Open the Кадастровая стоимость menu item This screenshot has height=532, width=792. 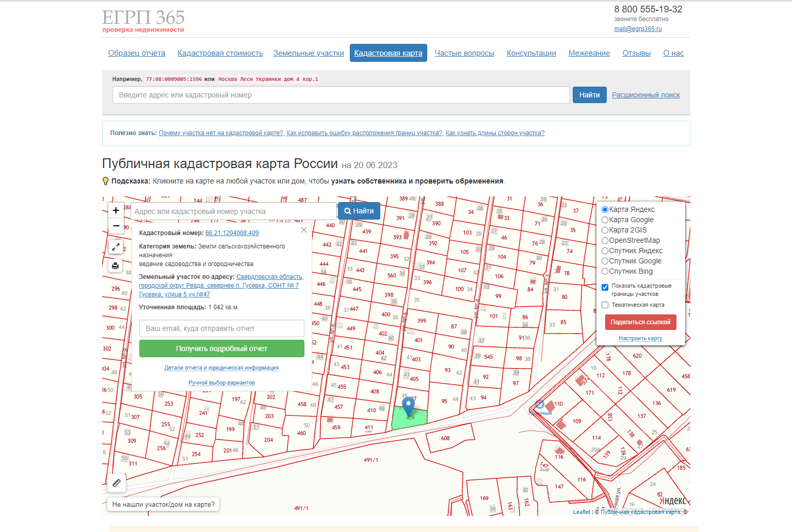point(220,53)
